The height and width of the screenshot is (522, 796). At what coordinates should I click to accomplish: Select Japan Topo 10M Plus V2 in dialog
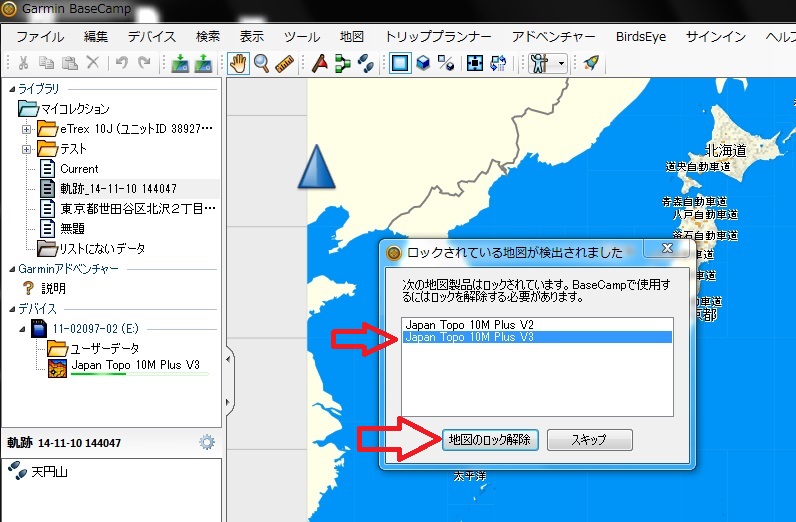coord(537,324)
